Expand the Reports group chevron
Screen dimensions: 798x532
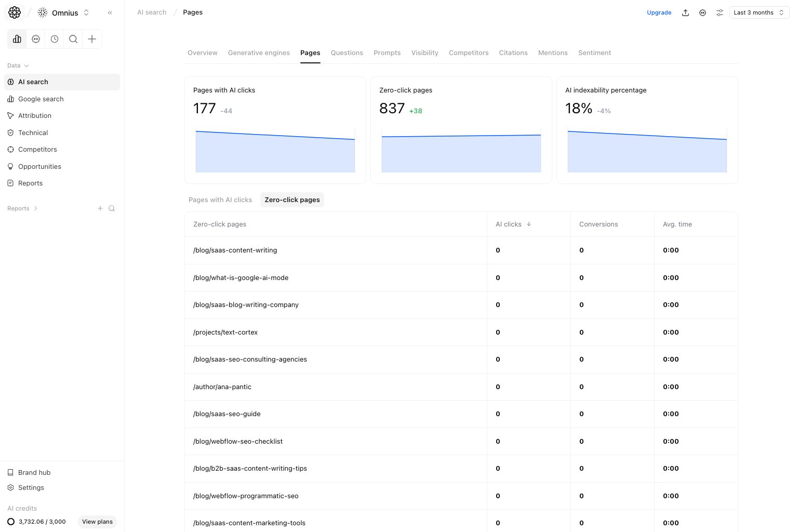[x=35, y=208]
